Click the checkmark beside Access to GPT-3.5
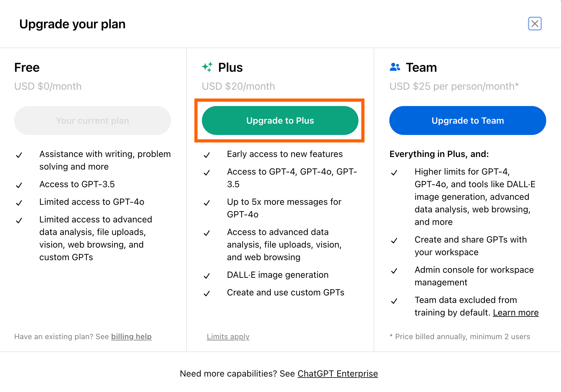Image resolution: width=561 pixels, height=392 pixels. (19, 185)
